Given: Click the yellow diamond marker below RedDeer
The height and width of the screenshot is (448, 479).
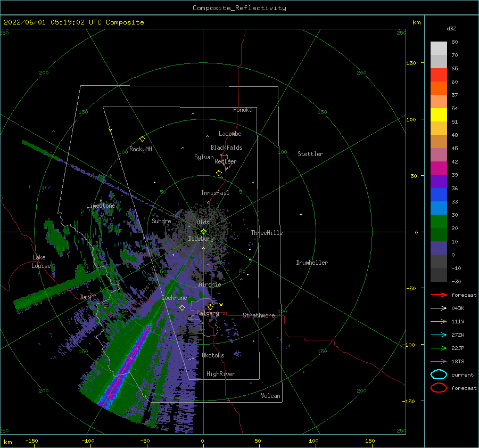Looking at the screenshot, I should point(219,173).
